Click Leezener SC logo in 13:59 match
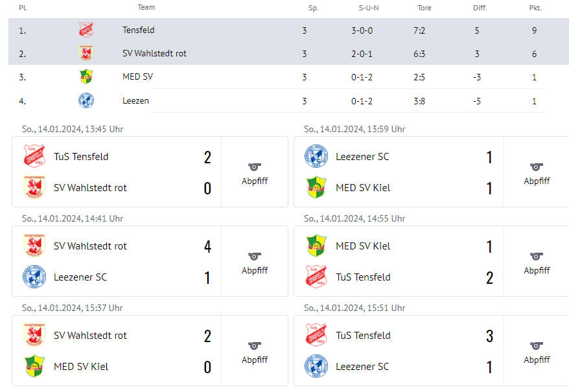Viewport: 569px width, 392px height. pos(316,156)
